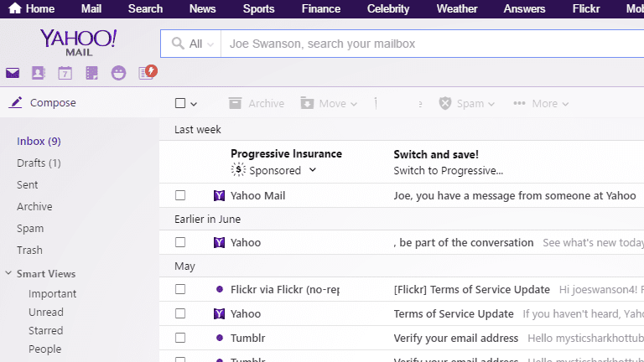Click the Compose pencil icon

point(16,102)
